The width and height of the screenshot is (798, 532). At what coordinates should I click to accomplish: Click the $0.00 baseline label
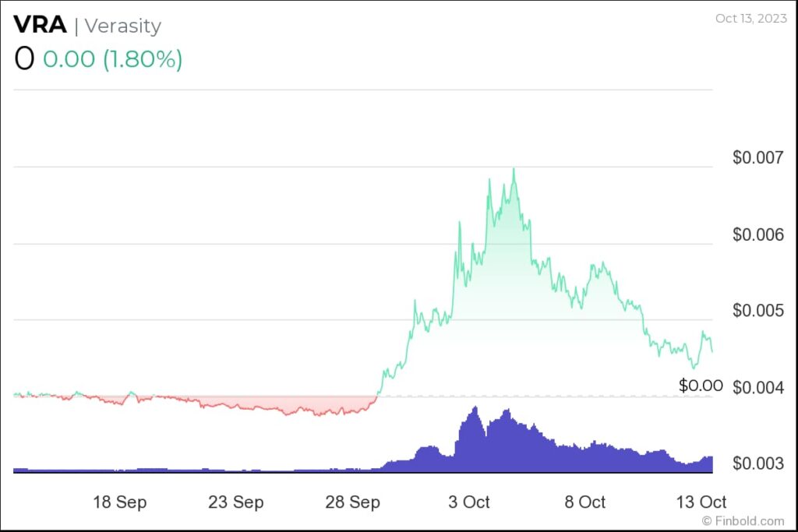point(701,386)
